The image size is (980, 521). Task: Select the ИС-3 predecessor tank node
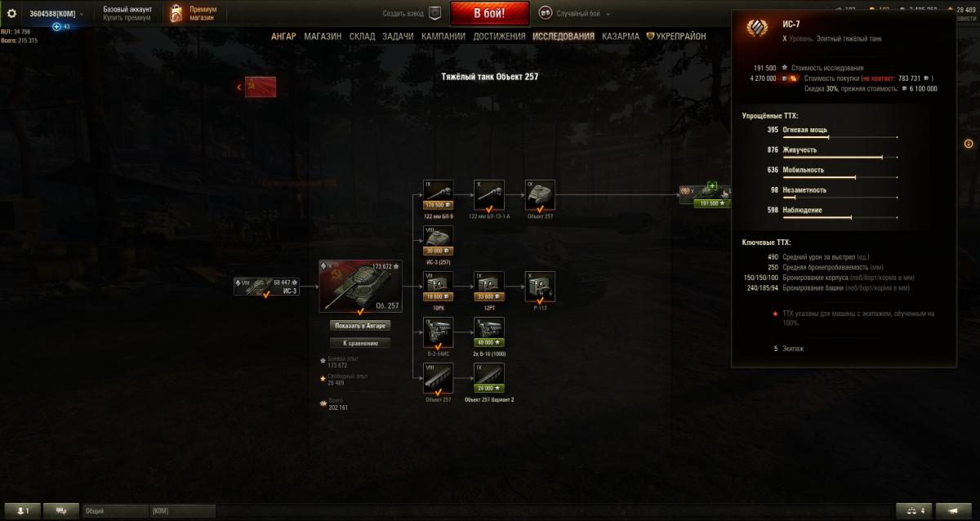click(267, 287)
